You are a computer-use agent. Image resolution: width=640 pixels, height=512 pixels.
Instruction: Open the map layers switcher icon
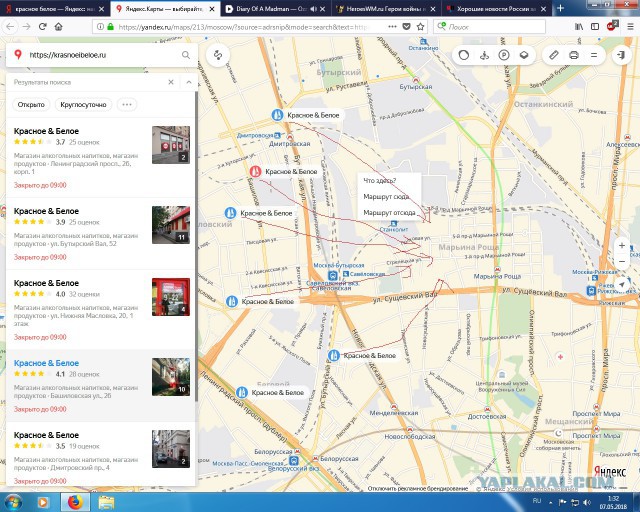click(524, 55)
